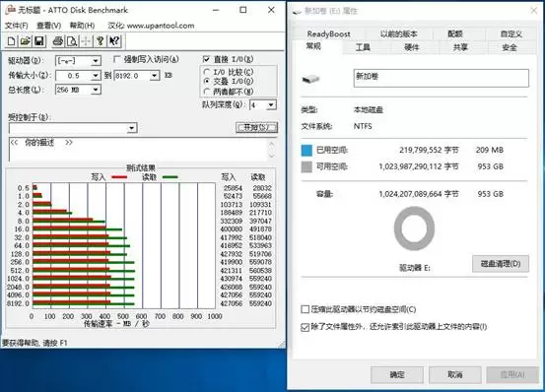This screenshot has height=392, width=545.
Task: Switch to the ReadyBoost tab
Action: [x=328, y=33]
